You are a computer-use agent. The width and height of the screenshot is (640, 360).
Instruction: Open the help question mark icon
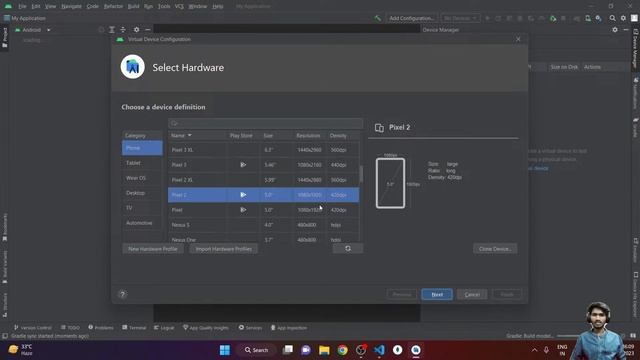[x=122, y=294]
